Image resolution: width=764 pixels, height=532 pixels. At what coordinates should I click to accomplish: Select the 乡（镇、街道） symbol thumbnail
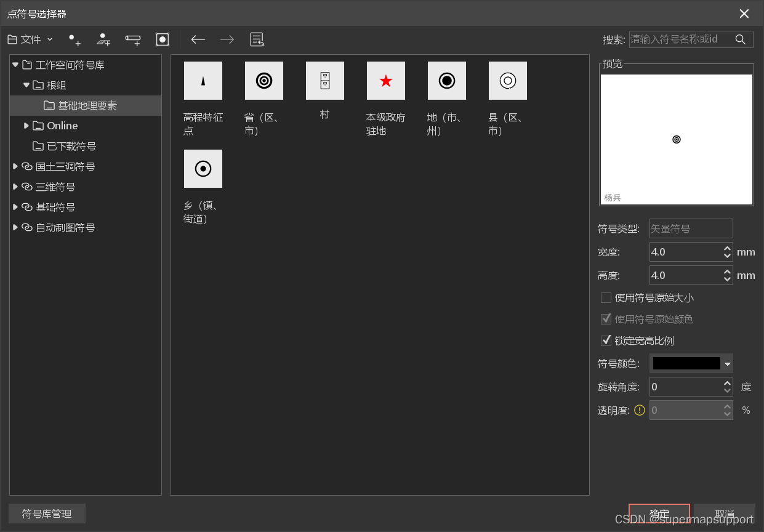pos(203,169)
